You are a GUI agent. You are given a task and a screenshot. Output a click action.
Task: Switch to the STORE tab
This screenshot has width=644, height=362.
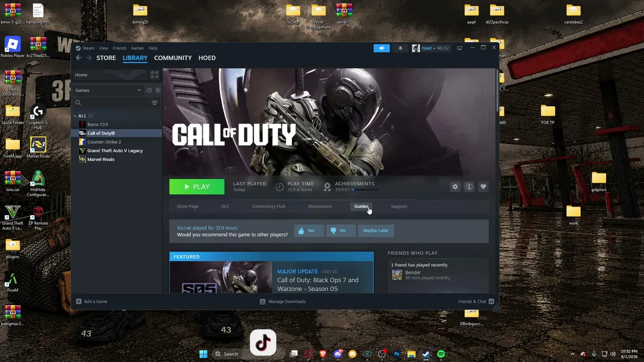[106, 58]
